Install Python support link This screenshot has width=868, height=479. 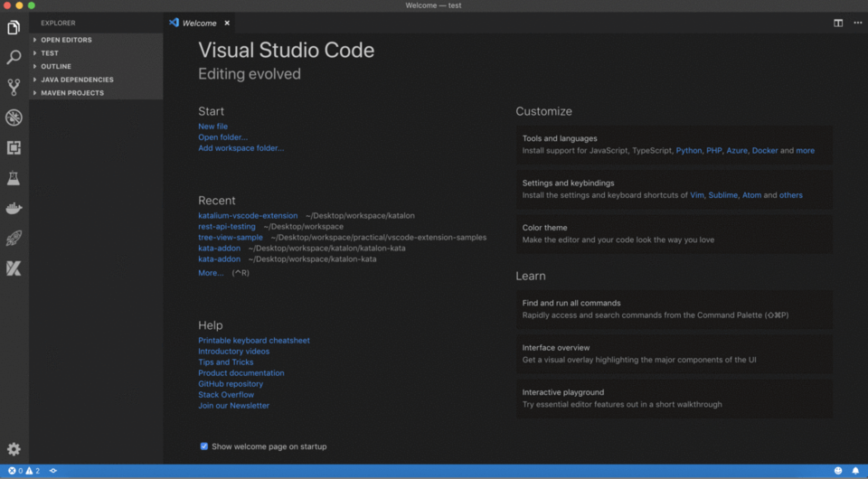pyautogui.click(x=689, y=150)
